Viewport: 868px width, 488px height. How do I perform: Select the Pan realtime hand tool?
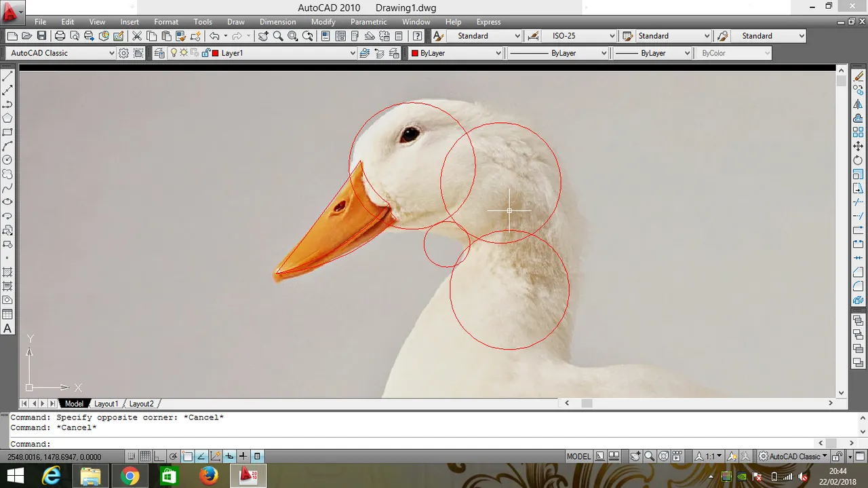(x=263, y=36)
